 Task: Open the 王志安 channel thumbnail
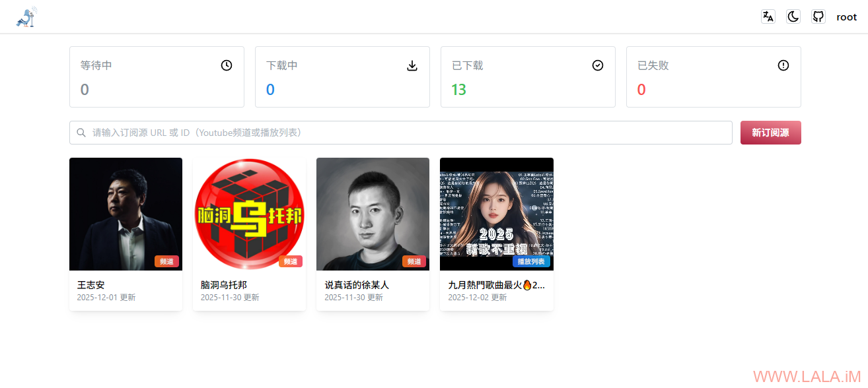(126, 214)
